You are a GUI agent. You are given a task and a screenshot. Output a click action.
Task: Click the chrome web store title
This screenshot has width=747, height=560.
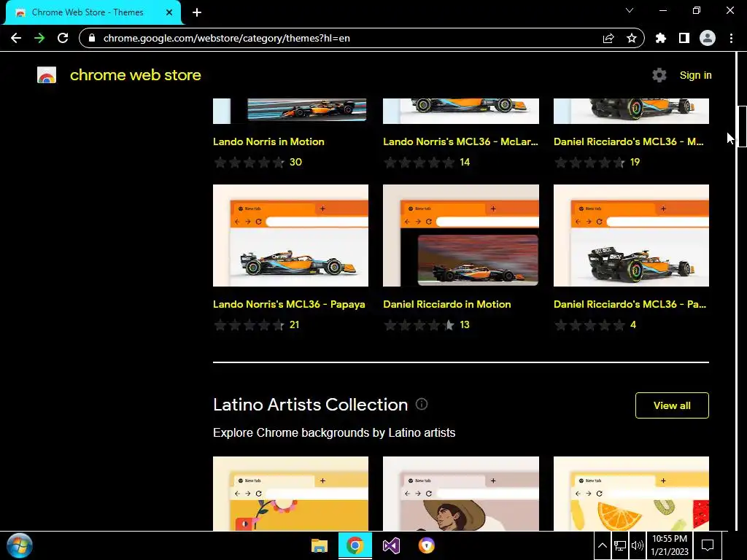pos(135,75)
